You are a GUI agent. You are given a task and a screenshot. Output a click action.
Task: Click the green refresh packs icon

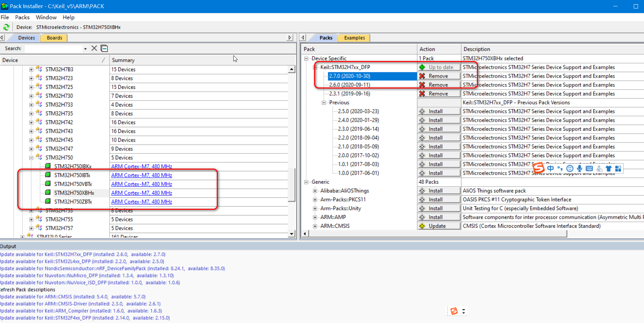[6, 27]
